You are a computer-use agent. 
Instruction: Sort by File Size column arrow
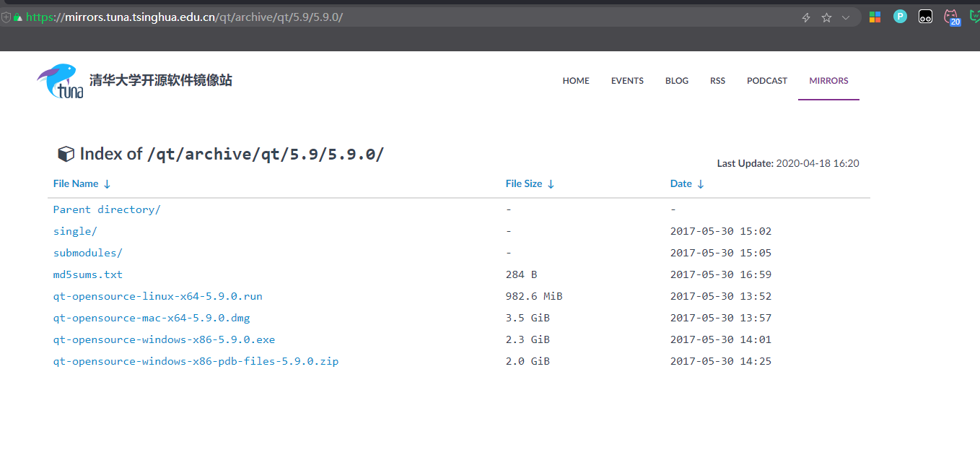point(551,184)
